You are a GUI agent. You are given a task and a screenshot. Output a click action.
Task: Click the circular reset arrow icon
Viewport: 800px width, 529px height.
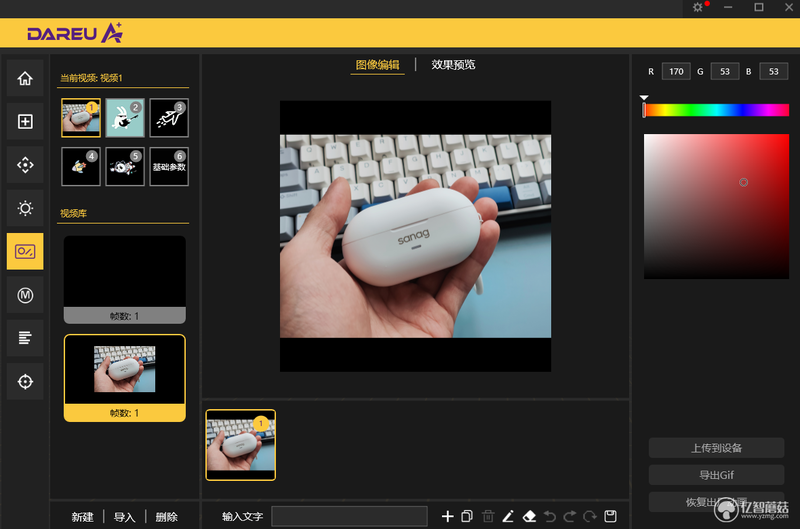[x=590, y=516]
